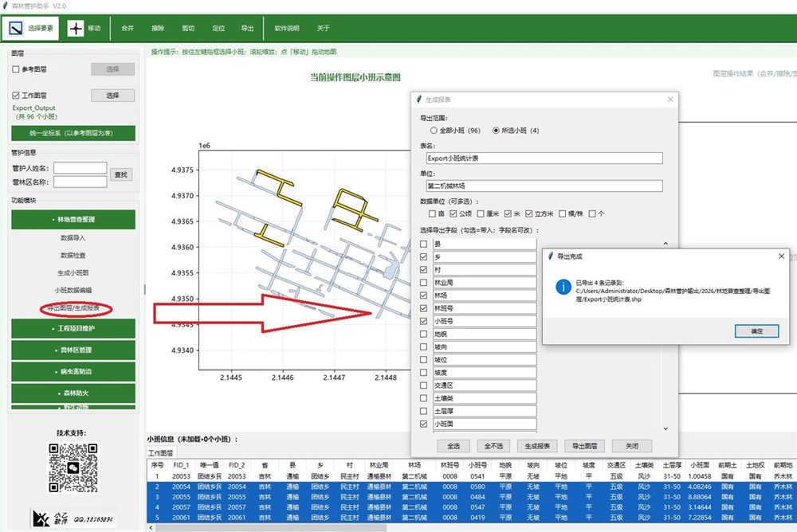
Task: Uncheck the 林班号 export field checkbox
Action: tap(423, 308)
